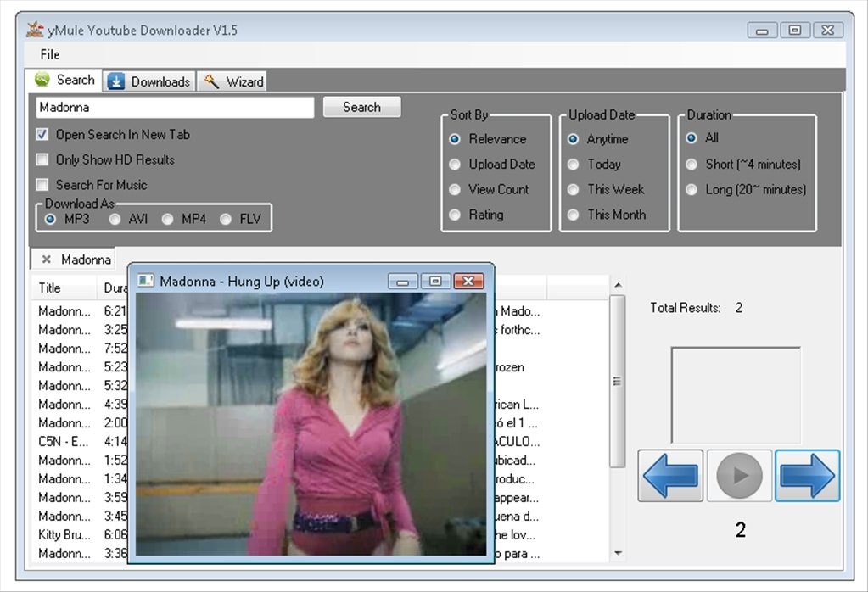Screen dimensions: 868x592
Task: Set upload date filter to Anytime
Action: tap(573, 139)
